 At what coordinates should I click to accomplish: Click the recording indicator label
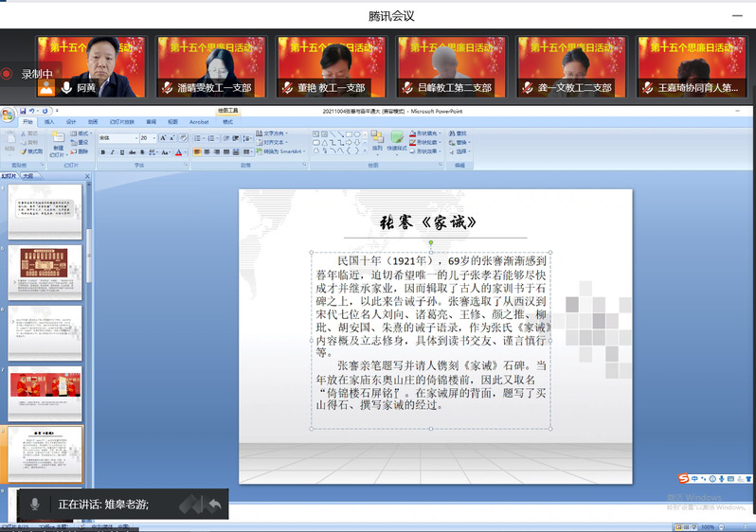click(x=36, y=73)
